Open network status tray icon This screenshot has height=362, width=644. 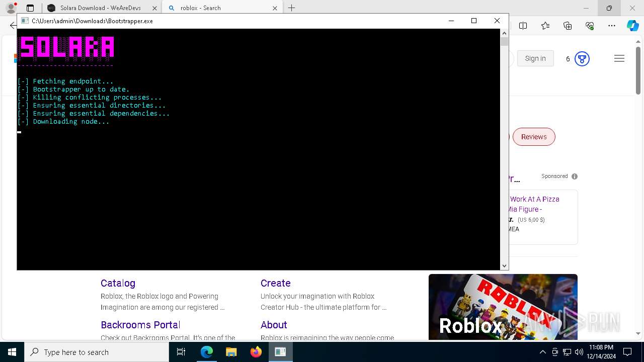pyautogui.click(x=567, y=352)
